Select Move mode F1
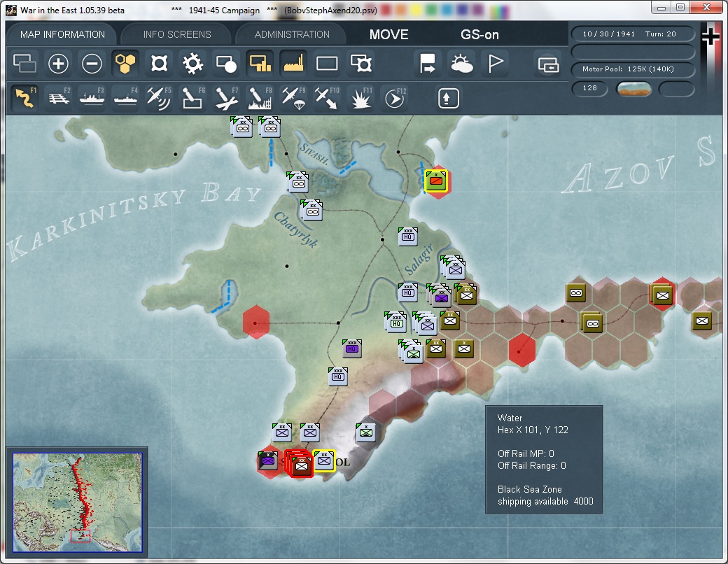Screen dimensions: 728x564 click(24, 98)
